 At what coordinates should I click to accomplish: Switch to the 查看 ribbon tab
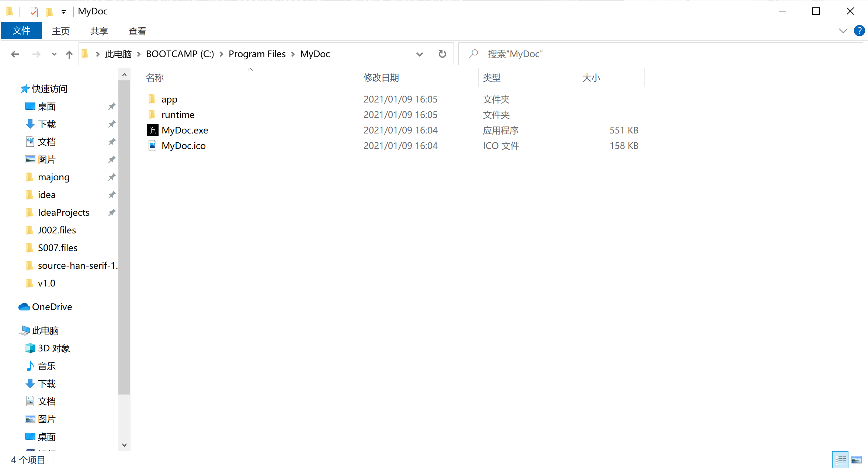click(137, 31)
